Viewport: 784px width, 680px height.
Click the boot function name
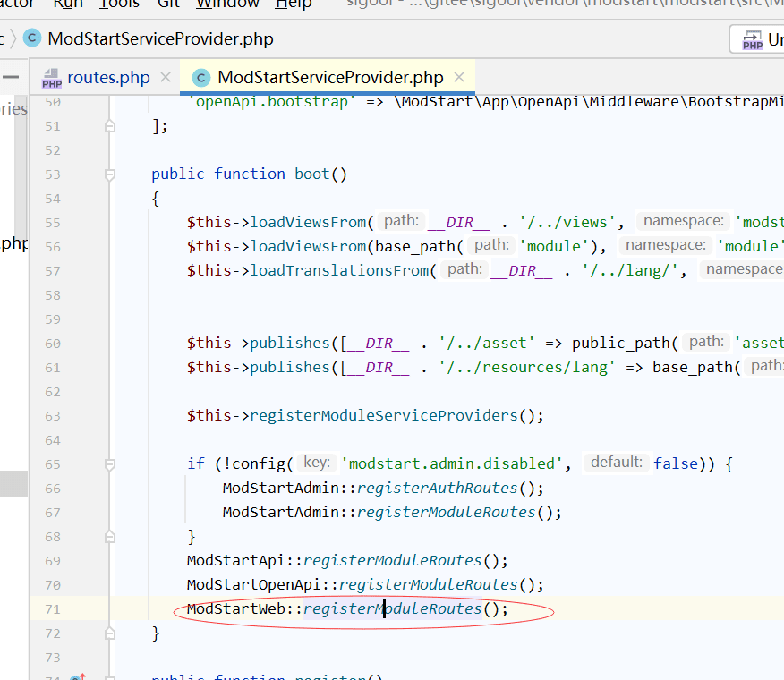point(312,174)
